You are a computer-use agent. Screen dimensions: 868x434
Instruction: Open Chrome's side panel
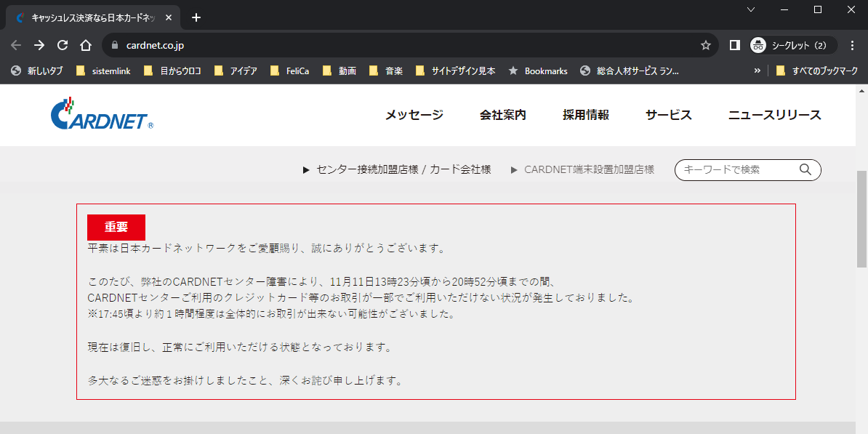tap(734, 44)
